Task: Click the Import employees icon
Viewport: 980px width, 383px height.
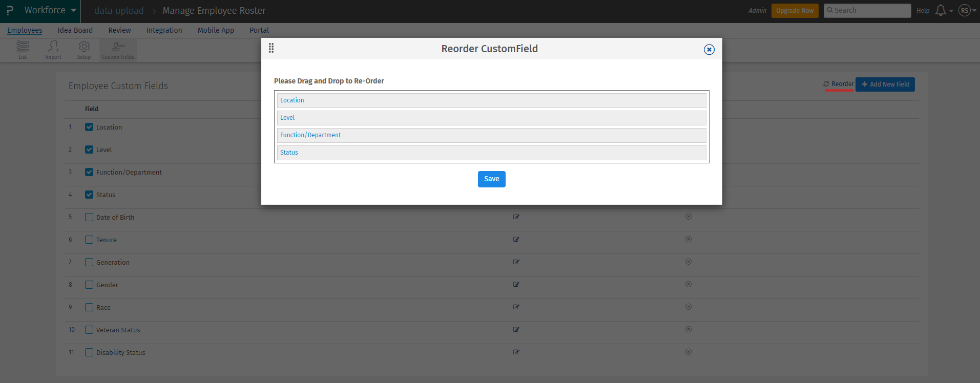Action: [x=53, y=50]
